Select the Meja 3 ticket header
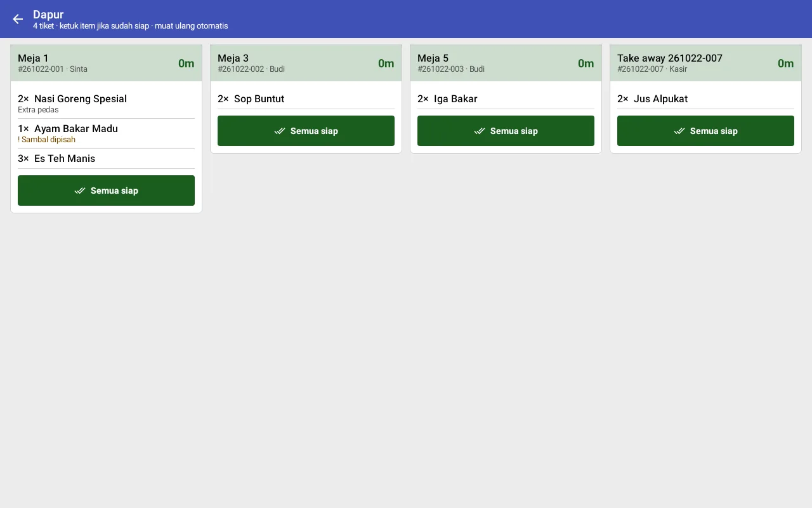The image size is (812, 508). (306, 63)
